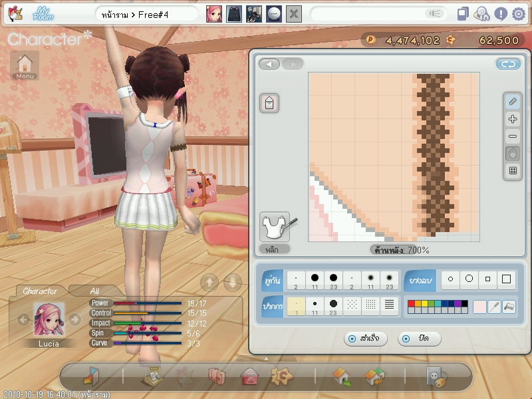Select the backpack item slot
The height and width of the screenshot is (399, 532).
[234, 14]
